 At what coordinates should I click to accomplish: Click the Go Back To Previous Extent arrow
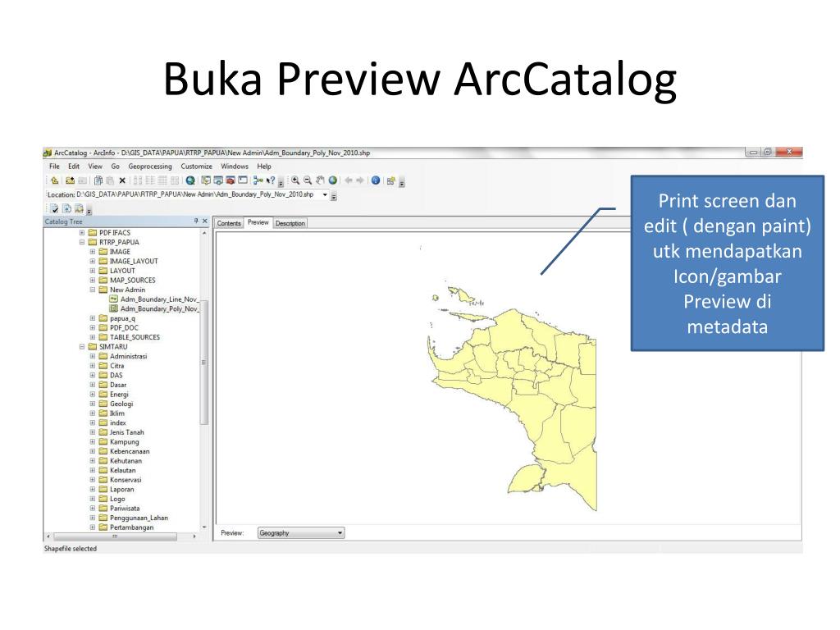(x=348, y=180)
